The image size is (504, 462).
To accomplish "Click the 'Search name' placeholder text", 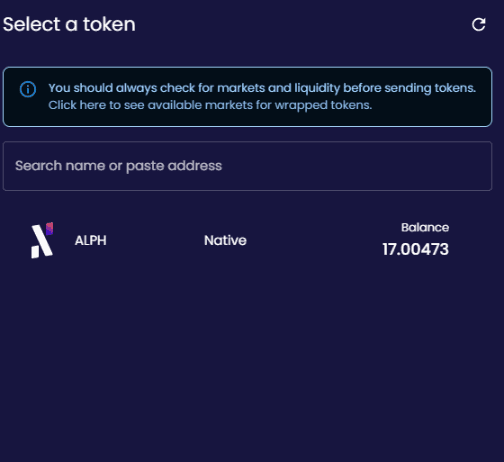I will click(x=60, y=166).
